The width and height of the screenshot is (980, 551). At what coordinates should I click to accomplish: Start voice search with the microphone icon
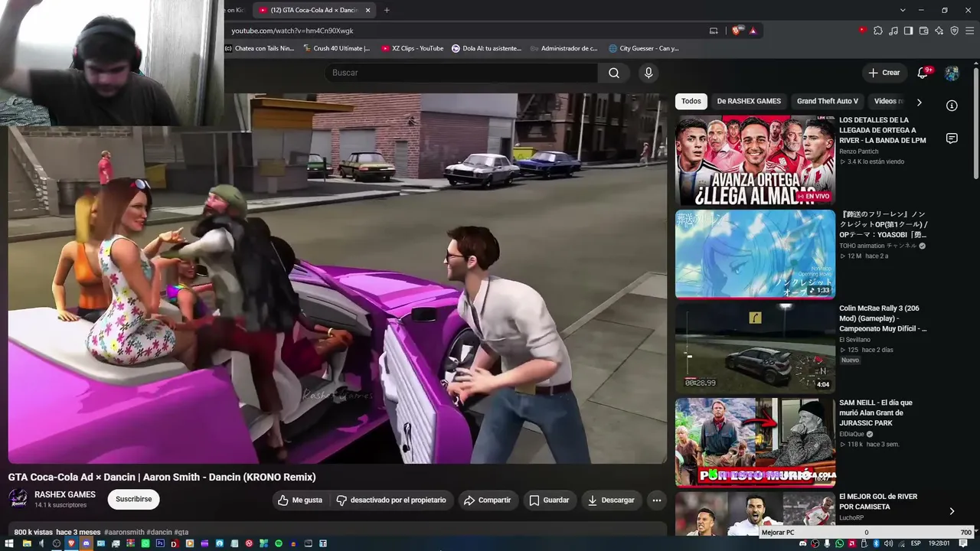[x=648, y=73]
